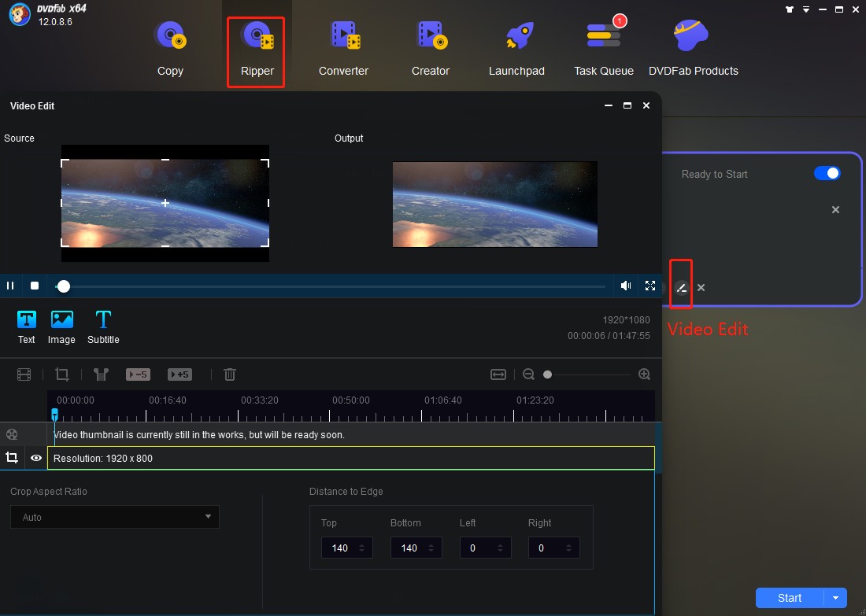
Task: Open Video Edit via the pencil icon
Action: (x=680, y=286)
